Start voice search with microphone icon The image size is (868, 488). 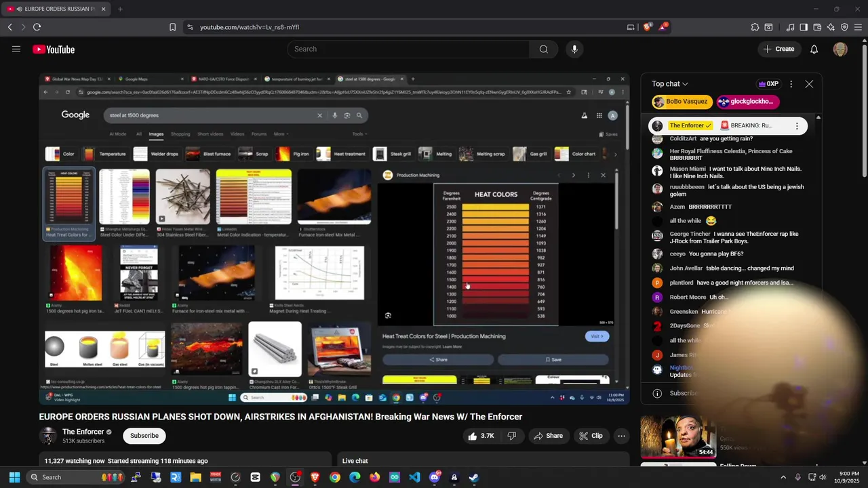click(574, 49)
